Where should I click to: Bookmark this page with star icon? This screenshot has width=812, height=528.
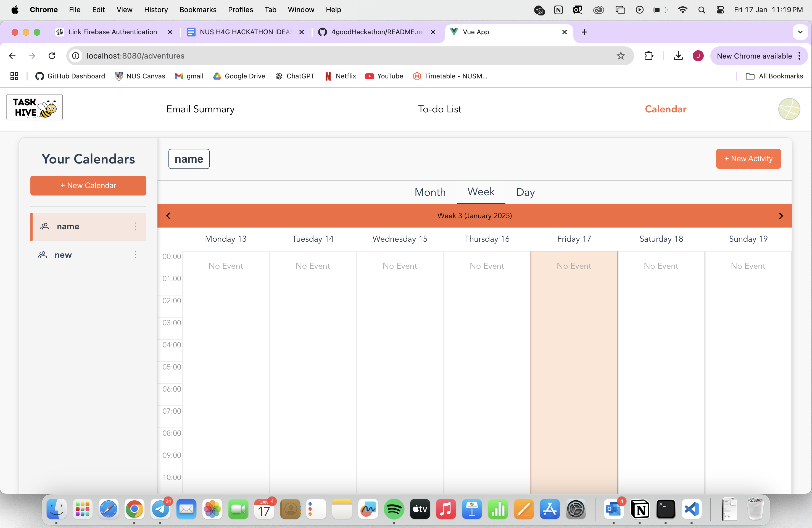pos(621,56)
